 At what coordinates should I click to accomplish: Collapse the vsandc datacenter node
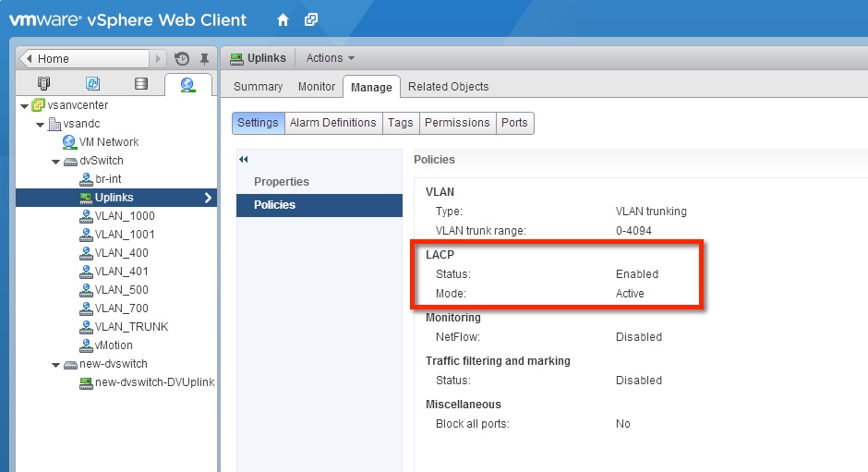click(41, 124)
